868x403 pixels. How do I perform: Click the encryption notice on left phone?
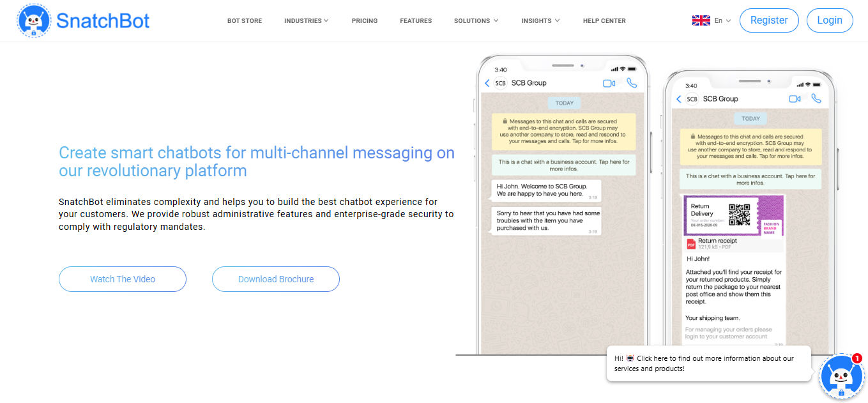[x=563, y=131]
